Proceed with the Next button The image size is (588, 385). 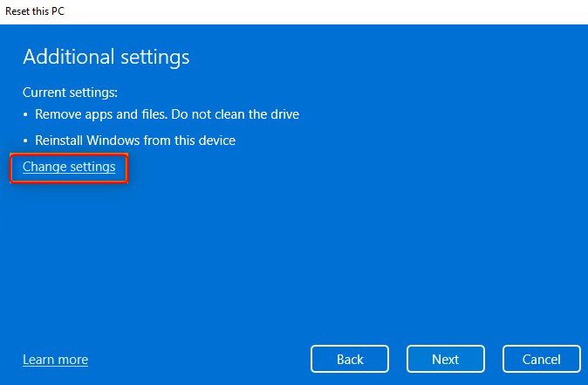(445, 359)
